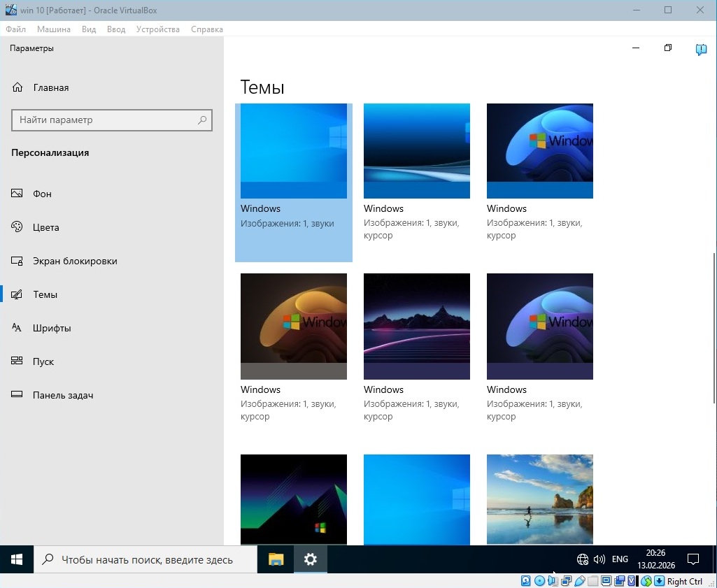Click the volume speaker icon in system tray

599,559
